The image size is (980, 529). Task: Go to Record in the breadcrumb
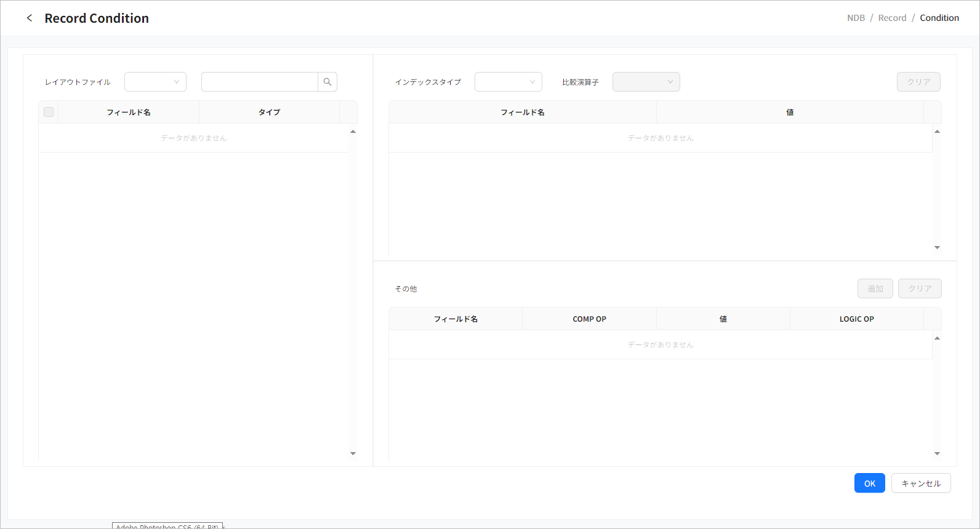892,18
